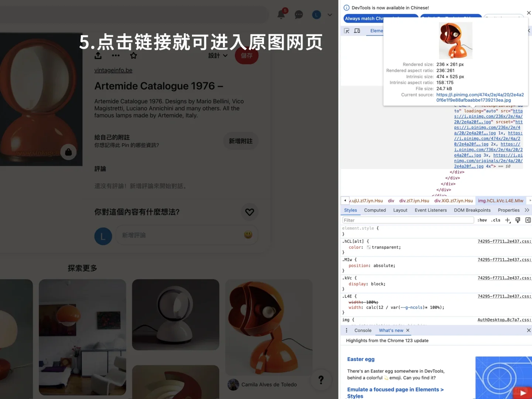
Task: Switch to the Computed tab
Action: pos(375,210)
